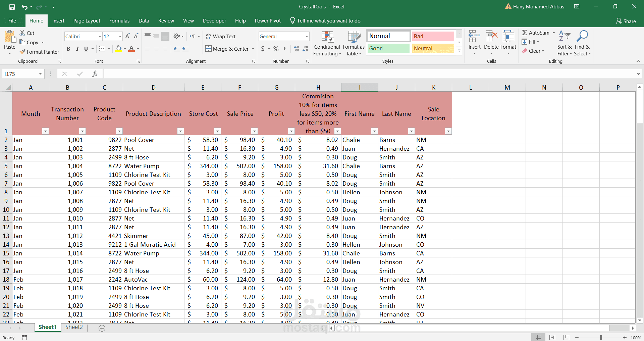Click the Merge & Center icon
This screenshot has height=341, width=644.
(209, 49)
